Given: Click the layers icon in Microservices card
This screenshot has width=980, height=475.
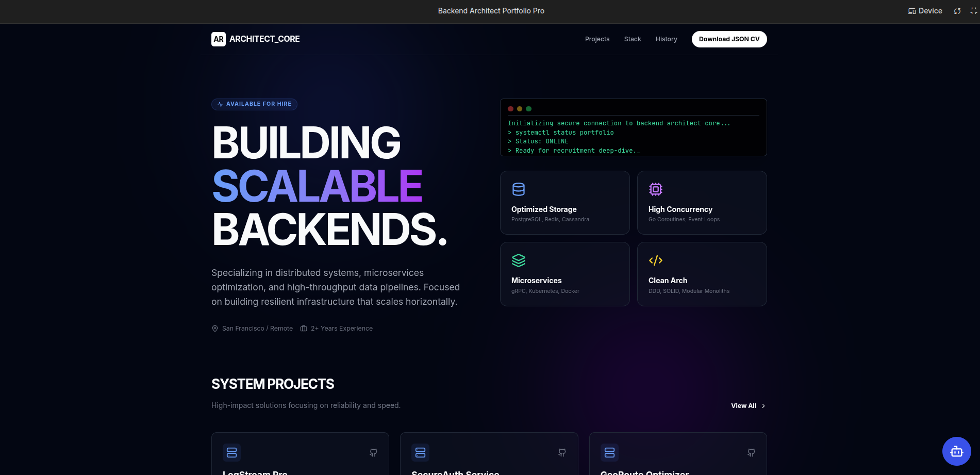Looking at the screenshot, I should (x=518, y=260).
